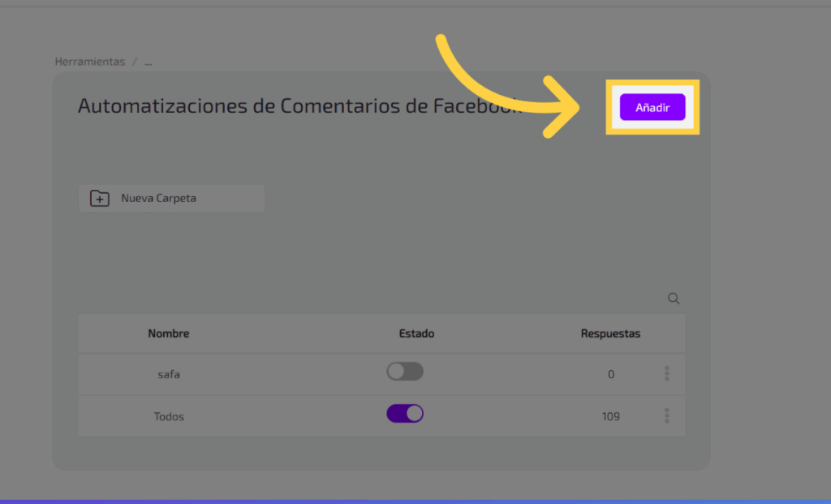Disable the Todos automation toggle
The image size is (831, 504).
click(404, 414)
